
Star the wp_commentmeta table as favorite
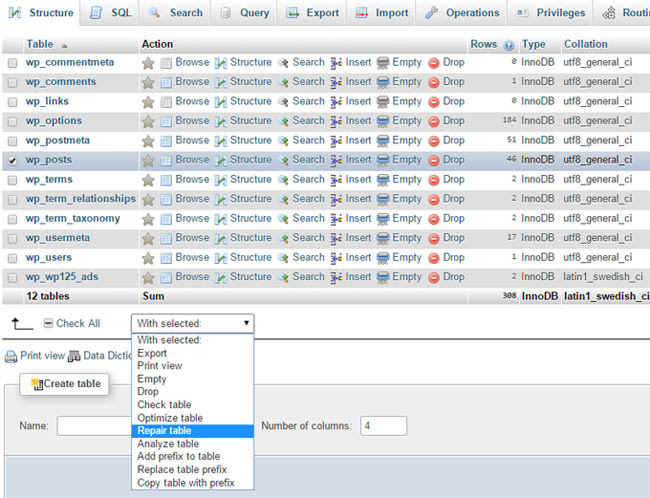(x=148, y=63)
